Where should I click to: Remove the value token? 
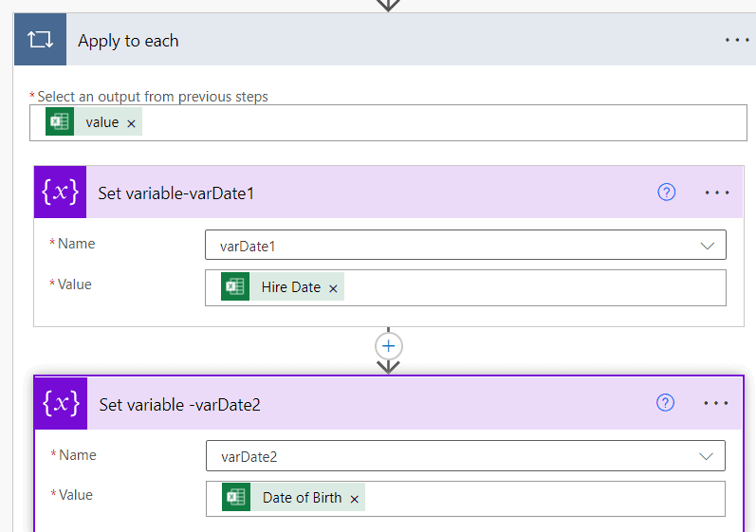pos(131,123)
